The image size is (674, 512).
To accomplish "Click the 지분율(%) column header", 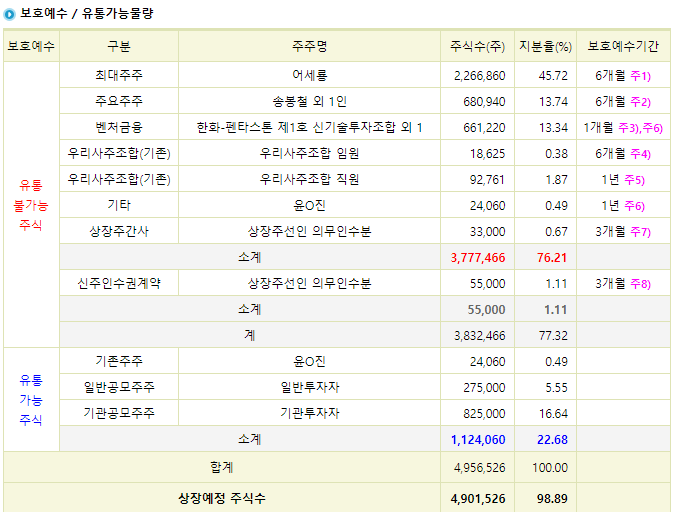I will point(545,46).
